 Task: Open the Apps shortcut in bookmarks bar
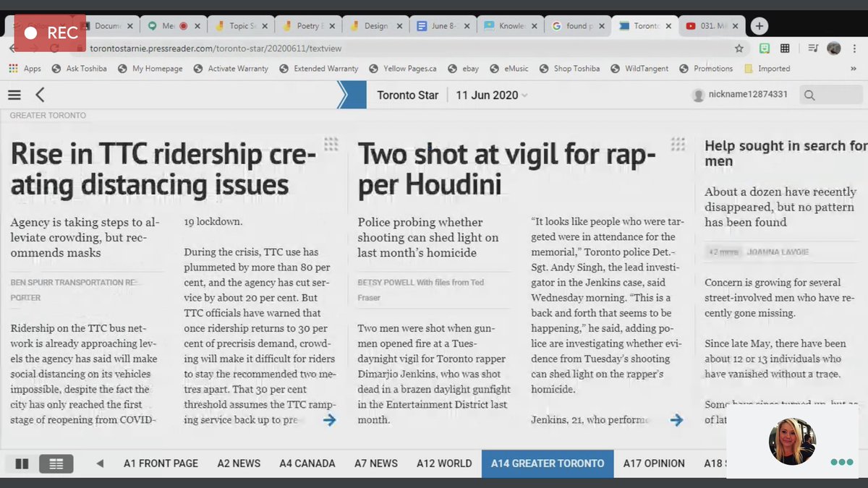click(25, 69)
